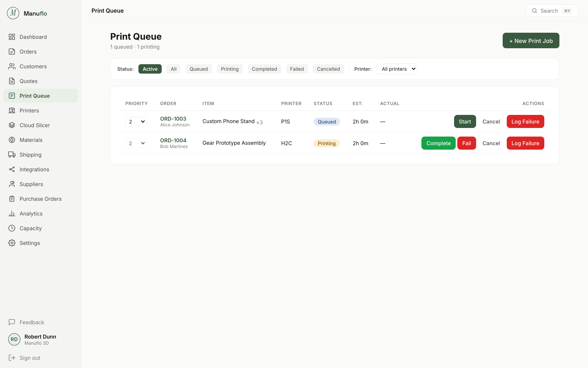The height and width of the screenshot is (368, 588).
Task: Click the H2C printer cell
Action: point(286,143)
